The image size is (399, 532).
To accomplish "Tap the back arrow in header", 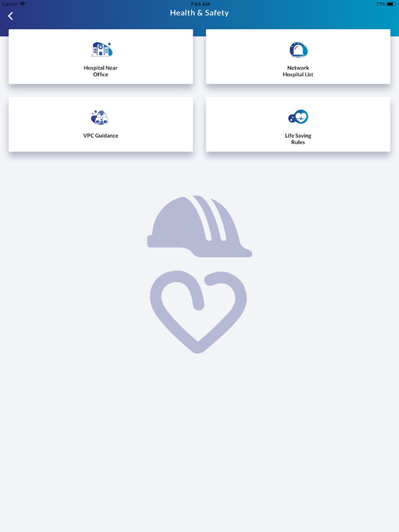I will pyautogui.click(x=10, y=16).
